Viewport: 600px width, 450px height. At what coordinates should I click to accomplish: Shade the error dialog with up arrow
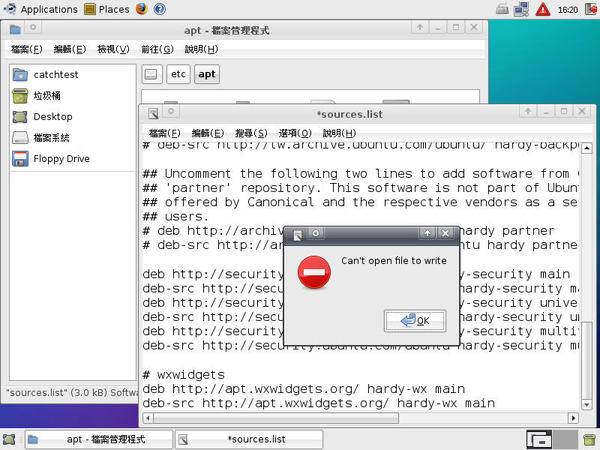427,233
